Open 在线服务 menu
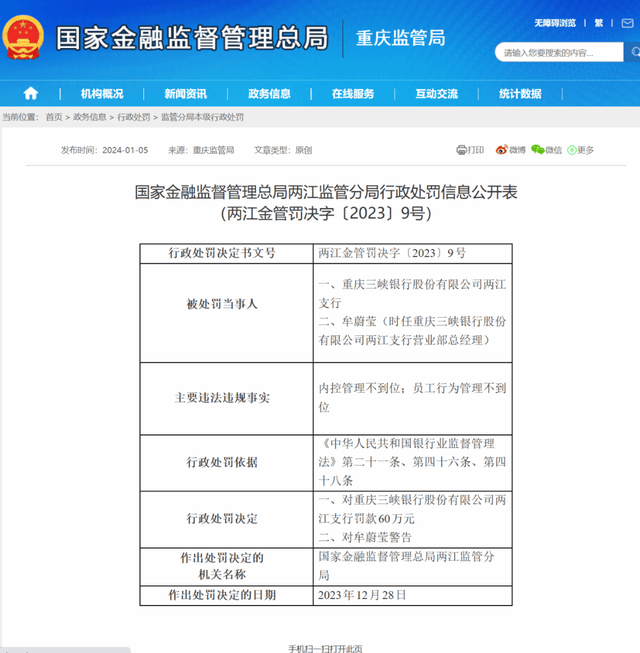The width and height of the screenshot is (640, 653). [353, 94]
